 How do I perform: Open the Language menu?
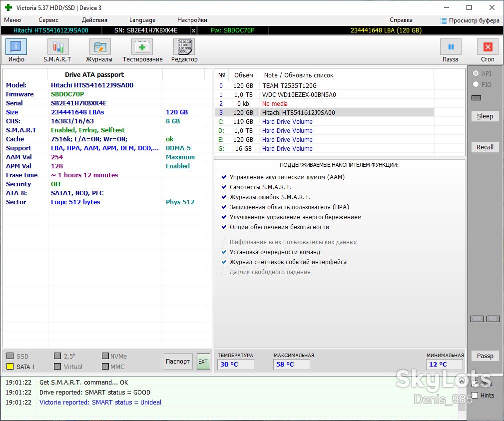(x=142, y=20)
